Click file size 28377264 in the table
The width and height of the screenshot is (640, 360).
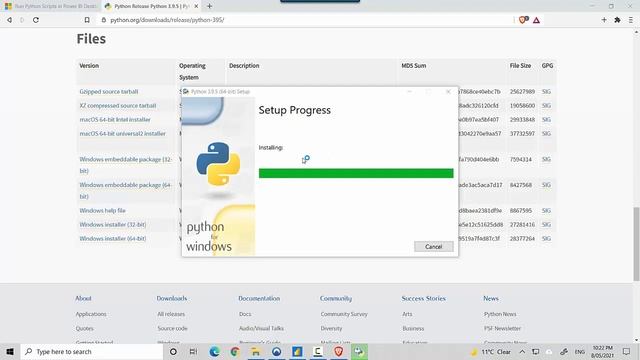(x=522, y=238)
